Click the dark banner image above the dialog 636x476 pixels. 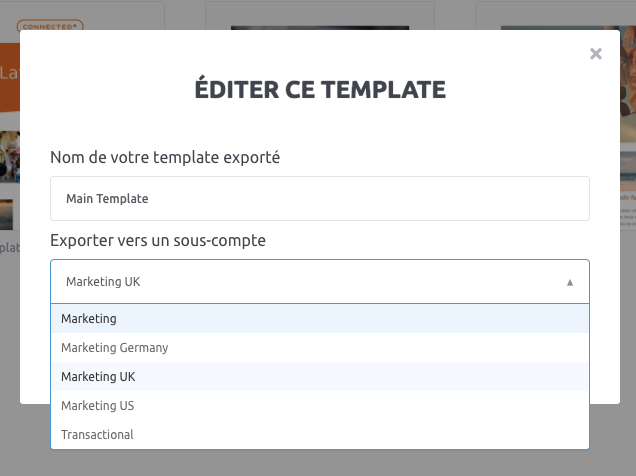(x=320, y=28)
